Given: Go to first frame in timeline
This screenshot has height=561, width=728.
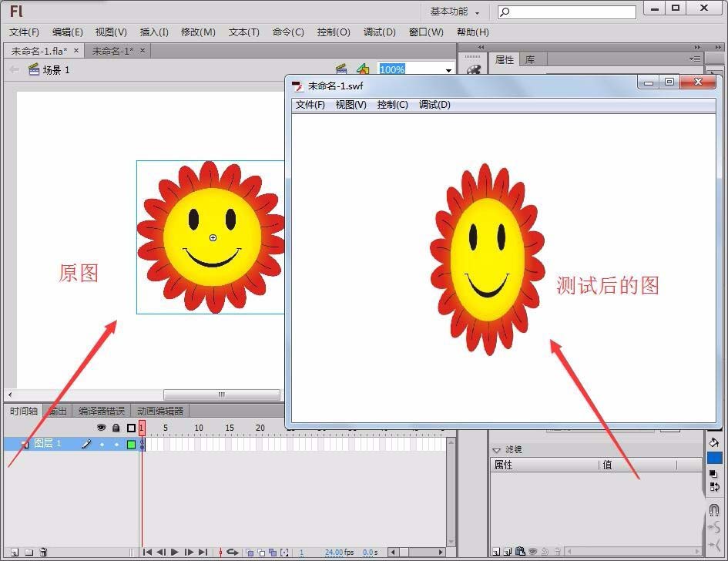Looking at the screenshot, I should pos(147,553).
